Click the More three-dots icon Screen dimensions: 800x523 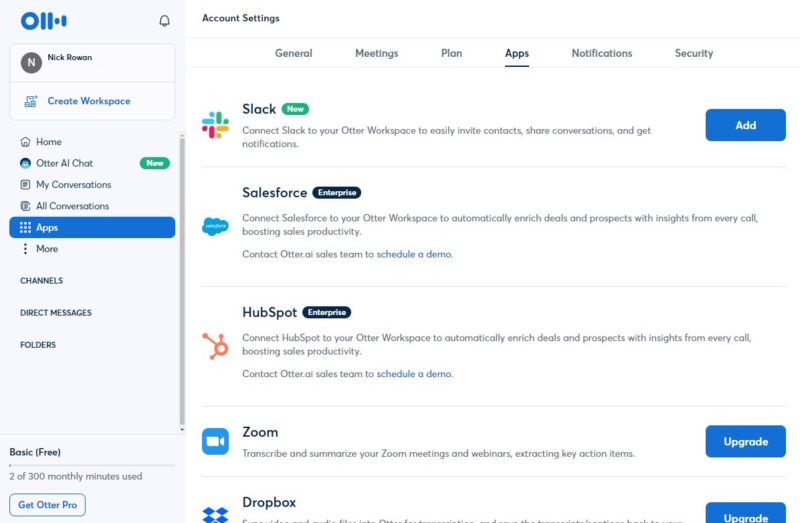pyautogui.click(x=25, y=249)
